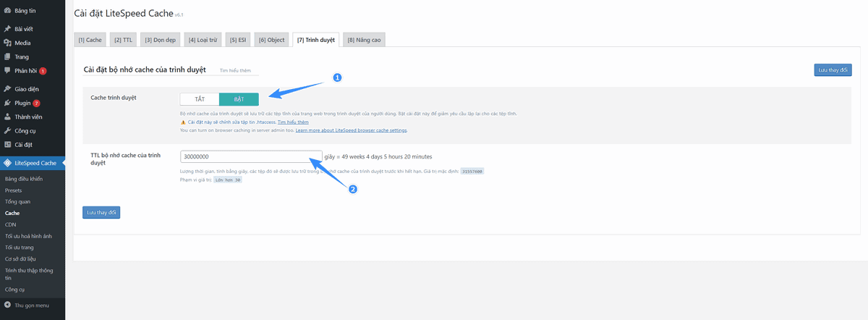Open Phản hồi comments icon
Screen dimensions: 868x320
[x=7, y=70]
